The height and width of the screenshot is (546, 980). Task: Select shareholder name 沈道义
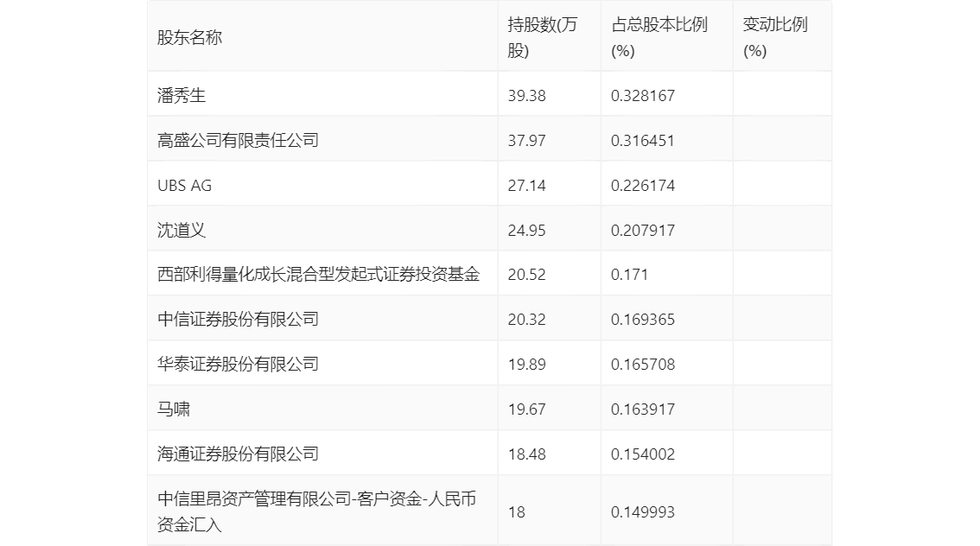181,231
